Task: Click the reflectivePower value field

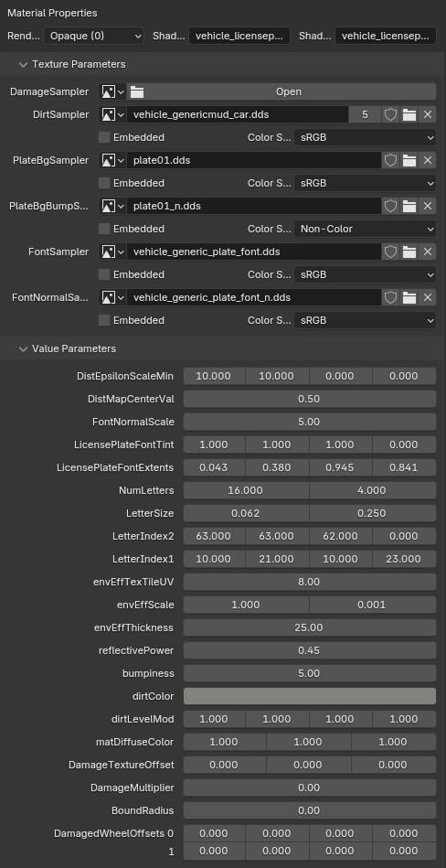Action: click(309, 650)
